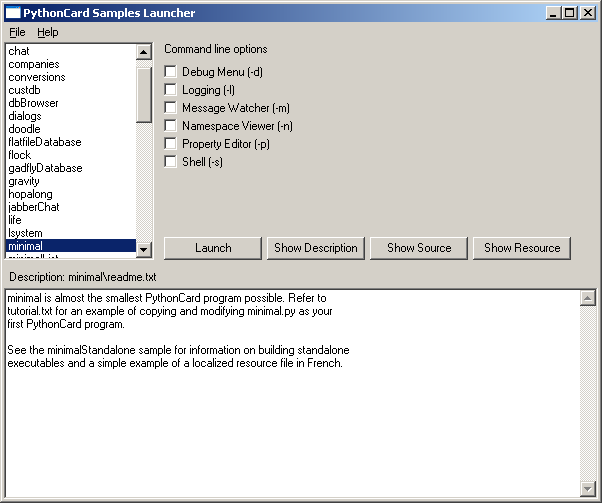Select the doodle sample in list
The height and width of the screenshot is (503, 602).
(25, 129)
